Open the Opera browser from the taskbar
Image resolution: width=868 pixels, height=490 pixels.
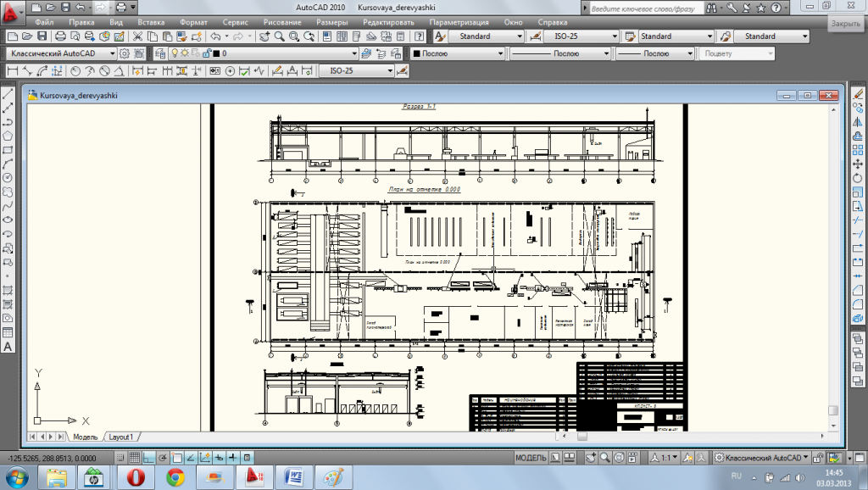tap(136, 477)
